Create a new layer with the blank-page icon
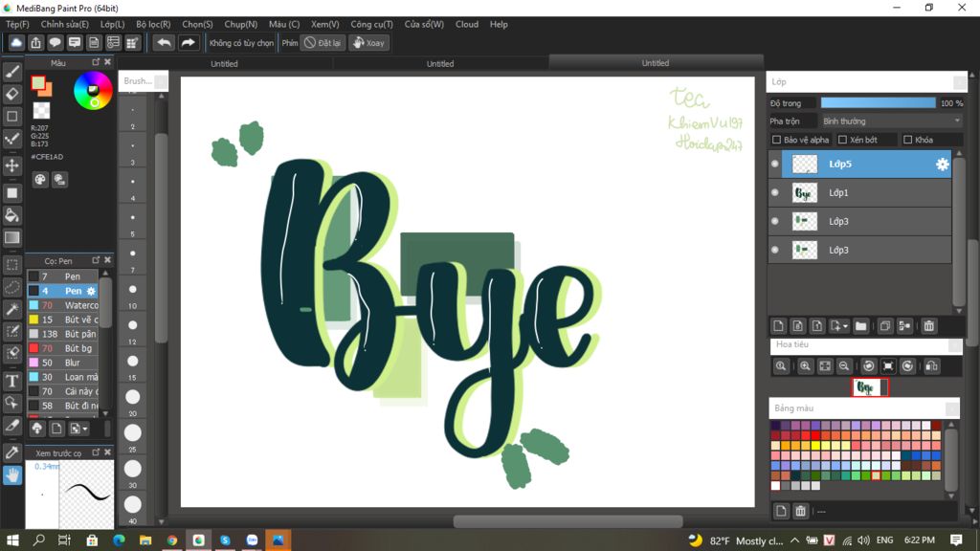 tap(778, 326)
